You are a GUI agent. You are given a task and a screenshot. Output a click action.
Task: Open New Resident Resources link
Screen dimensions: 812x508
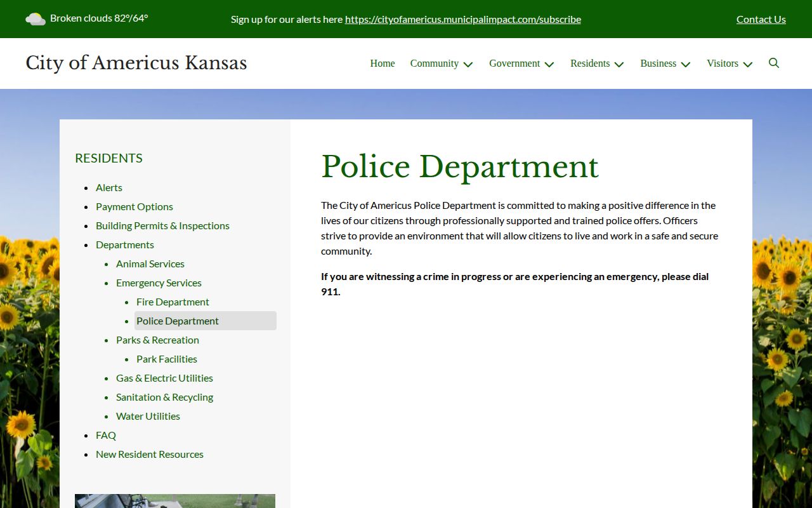pyautogui.click(x=150, y=454)
